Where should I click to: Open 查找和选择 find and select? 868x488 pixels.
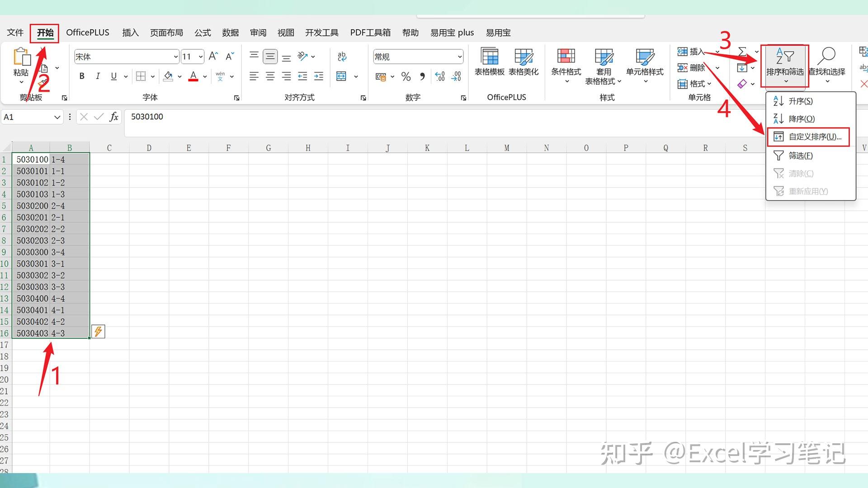pos(827,65)
